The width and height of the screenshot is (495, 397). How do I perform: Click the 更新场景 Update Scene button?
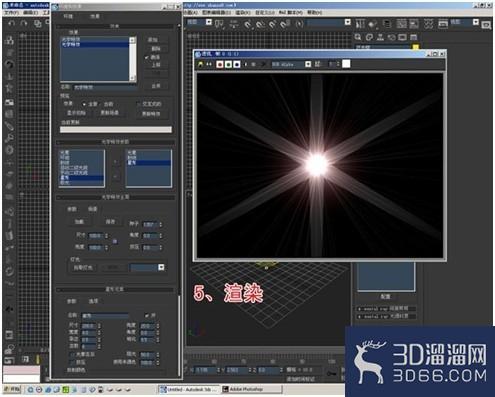[110, 113]
